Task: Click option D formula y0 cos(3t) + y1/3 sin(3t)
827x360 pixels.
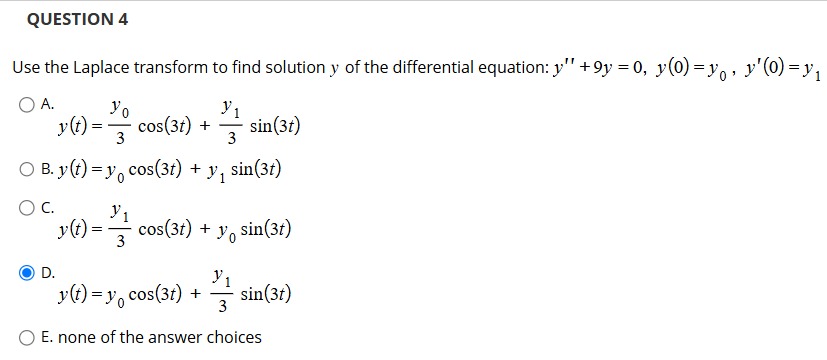Action: (x=175, y=291)
